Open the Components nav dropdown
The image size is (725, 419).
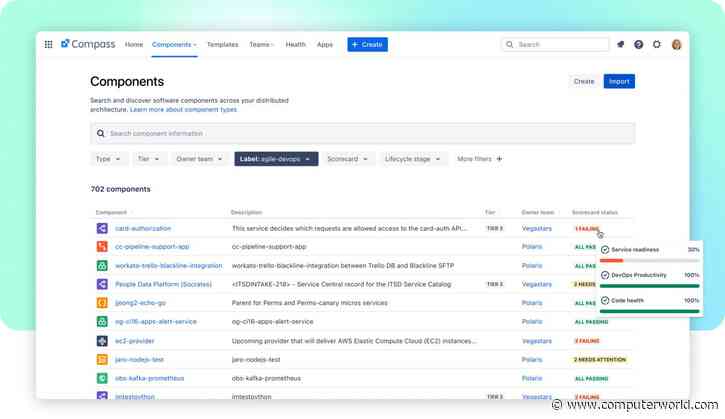174,45
